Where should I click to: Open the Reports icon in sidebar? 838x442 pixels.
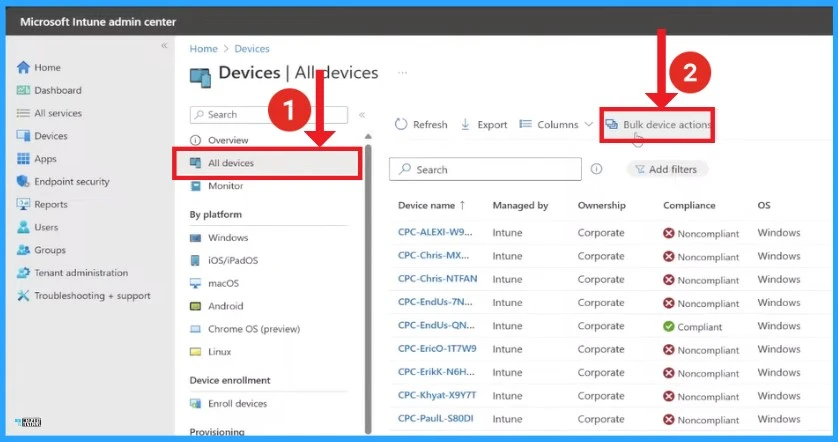(23, 204)
